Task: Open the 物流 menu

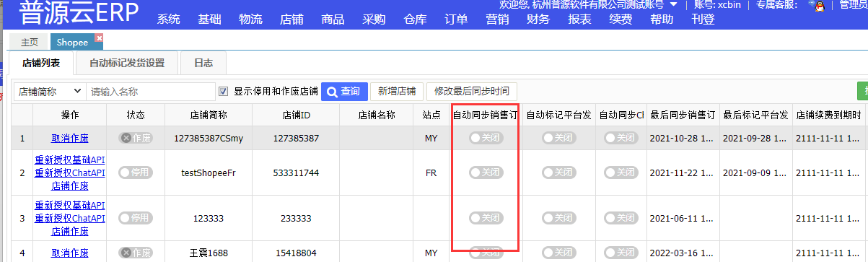Action: 250,19
